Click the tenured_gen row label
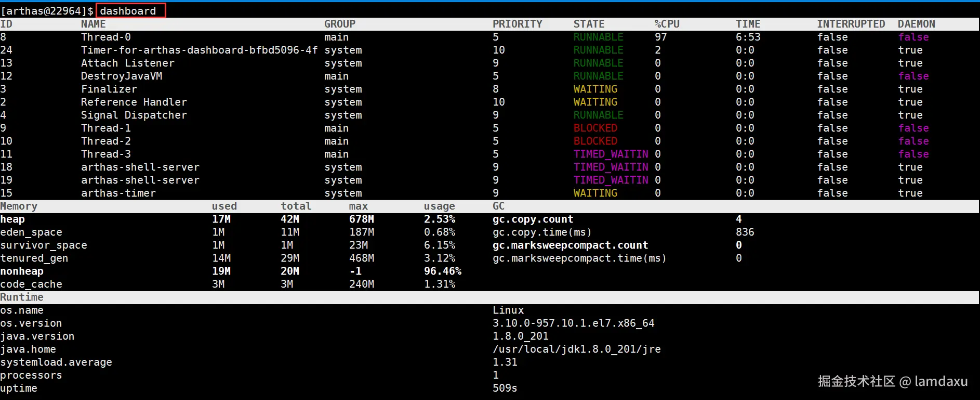 coord(34,258)
